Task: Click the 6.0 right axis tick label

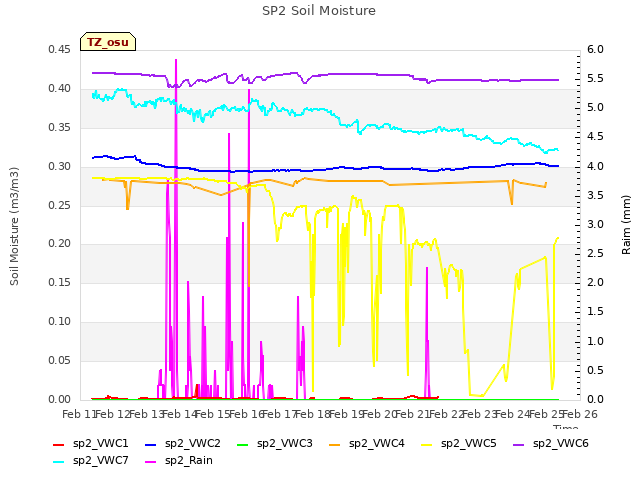Action: coord(595,50)
